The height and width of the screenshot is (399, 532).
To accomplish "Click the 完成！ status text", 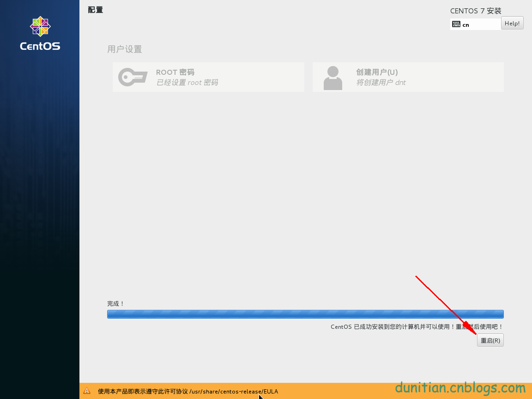I will [x=116, y=304].
